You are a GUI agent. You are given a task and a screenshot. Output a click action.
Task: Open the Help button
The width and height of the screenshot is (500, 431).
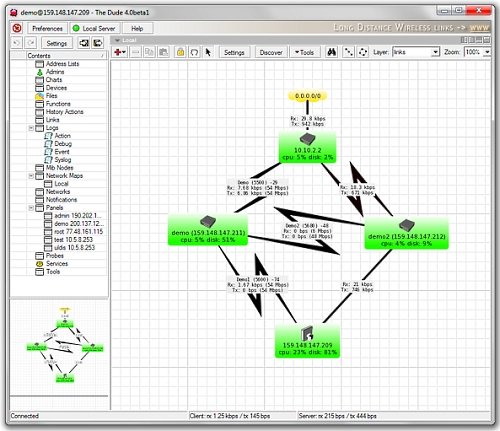(137, 28)
